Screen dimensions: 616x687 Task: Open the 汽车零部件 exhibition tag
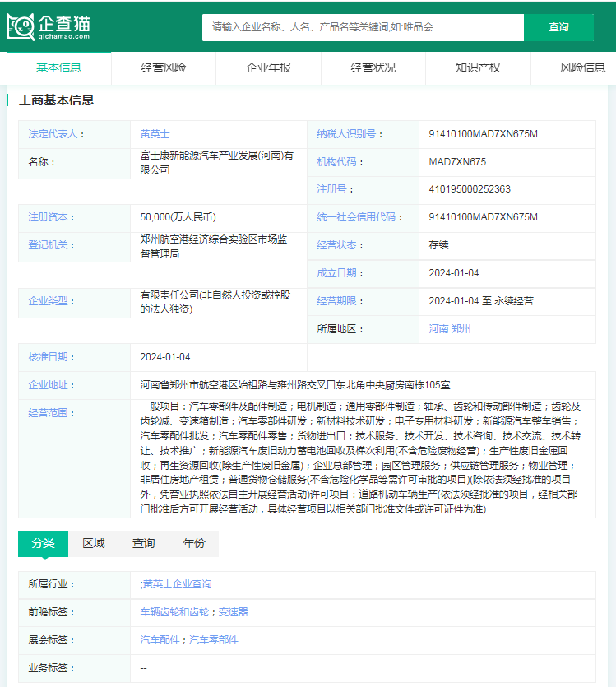coord(214,640)
